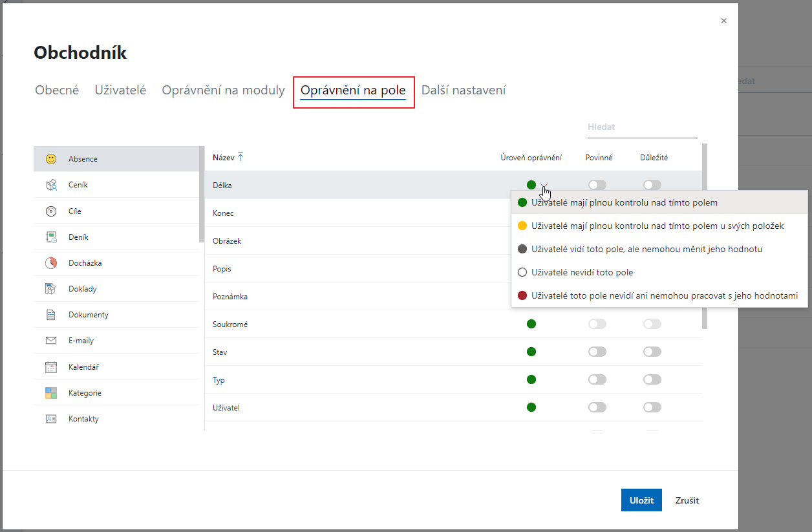This screenshot has width=812, height=532.
Task: Click the sort arrow next to Název
Action: (x=240, y=157)
